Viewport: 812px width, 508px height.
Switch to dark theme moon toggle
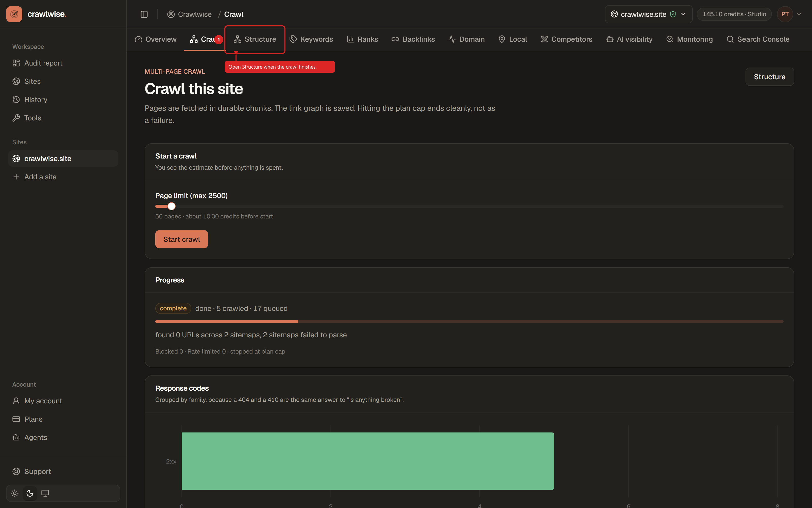click(30, 493)
